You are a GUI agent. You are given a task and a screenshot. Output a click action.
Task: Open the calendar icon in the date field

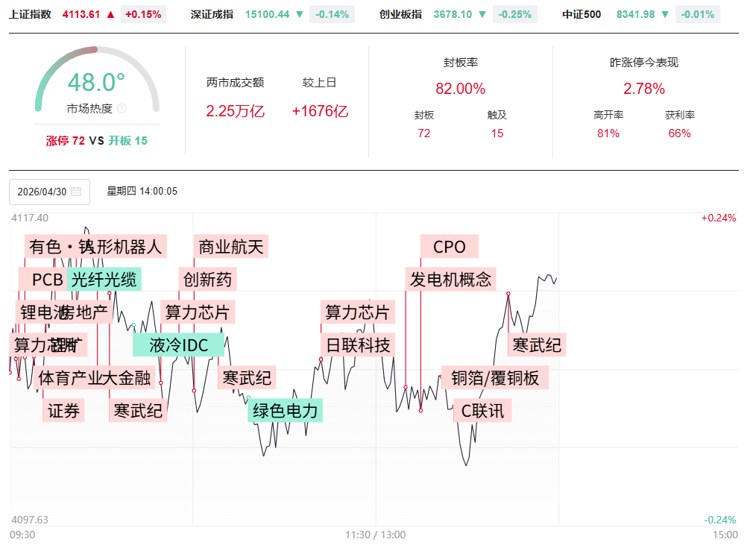click(x=76, y=192)
